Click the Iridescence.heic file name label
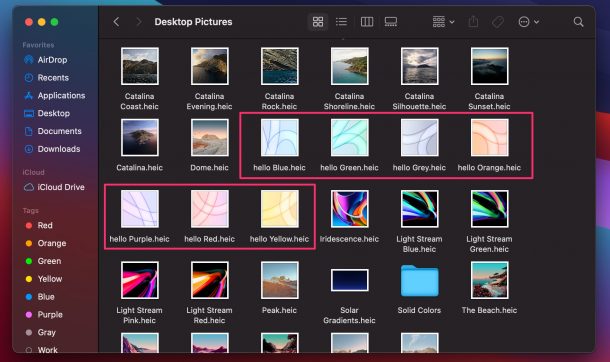 click(349, 239)
